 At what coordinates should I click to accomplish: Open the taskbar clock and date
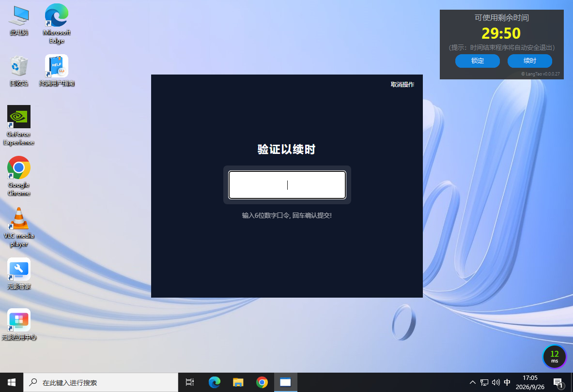(530, 382)
